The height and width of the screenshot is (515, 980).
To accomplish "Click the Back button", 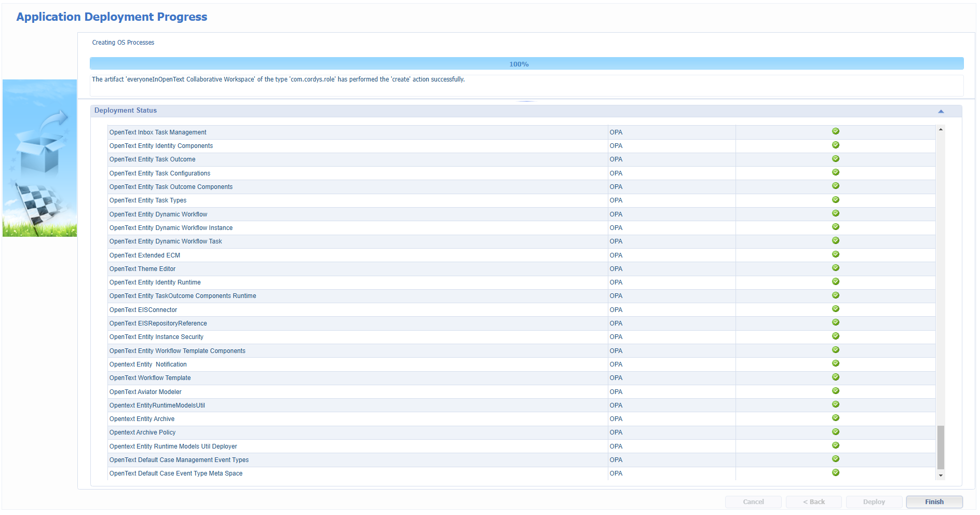I will click(814, 502).
